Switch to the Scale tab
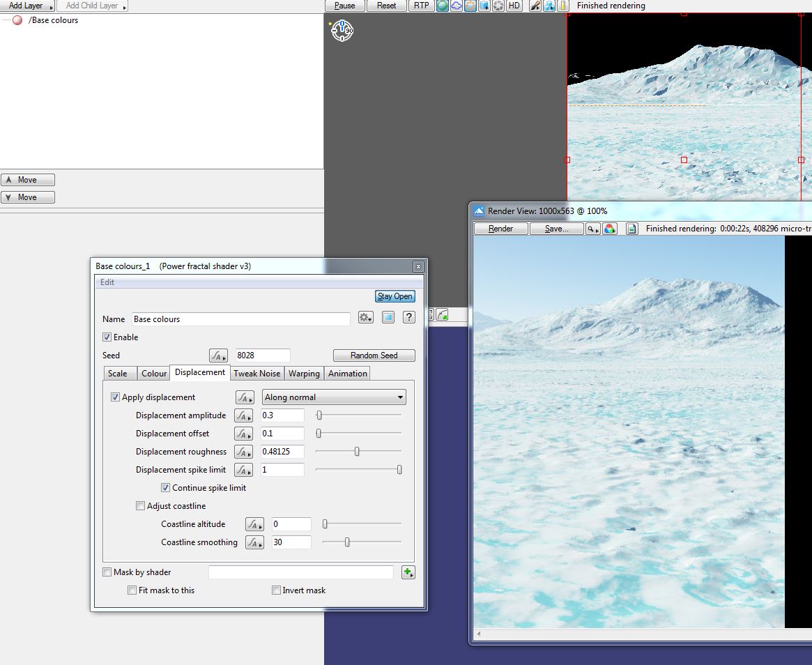 click(120, 374)
